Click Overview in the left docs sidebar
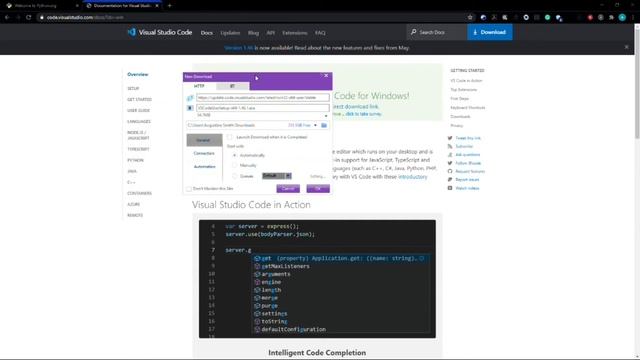Screen dimensions: 640x360 (x=138, y=74)
